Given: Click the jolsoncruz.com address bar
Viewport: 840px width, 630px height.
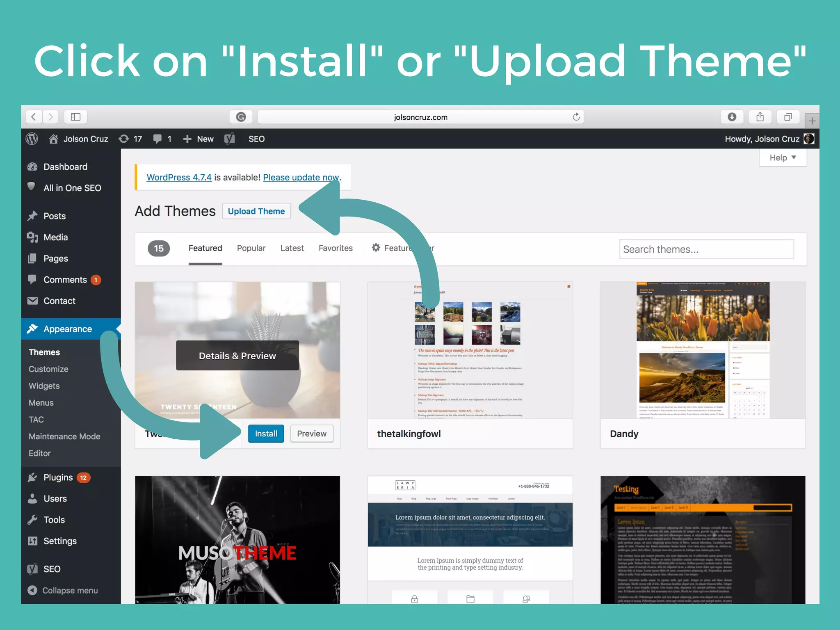Looking at the screenshot, I should point(420,117).
